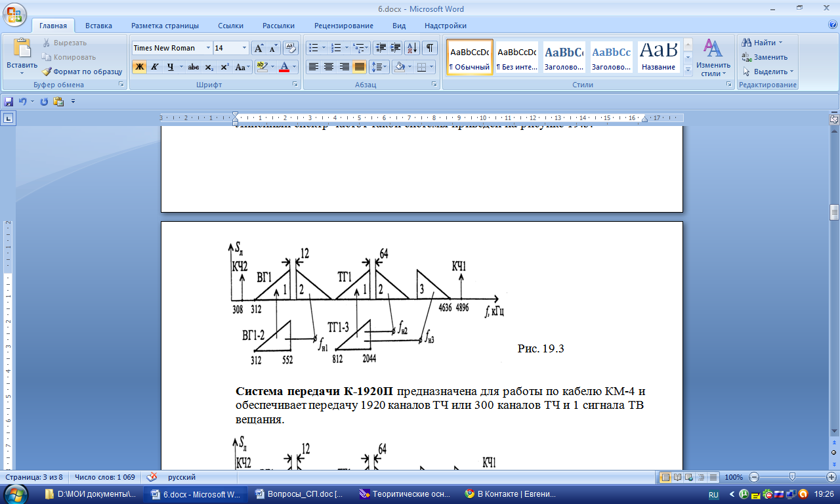Toggle bold Ж formatting
The image size is (840, 504).
click(139, 67)
